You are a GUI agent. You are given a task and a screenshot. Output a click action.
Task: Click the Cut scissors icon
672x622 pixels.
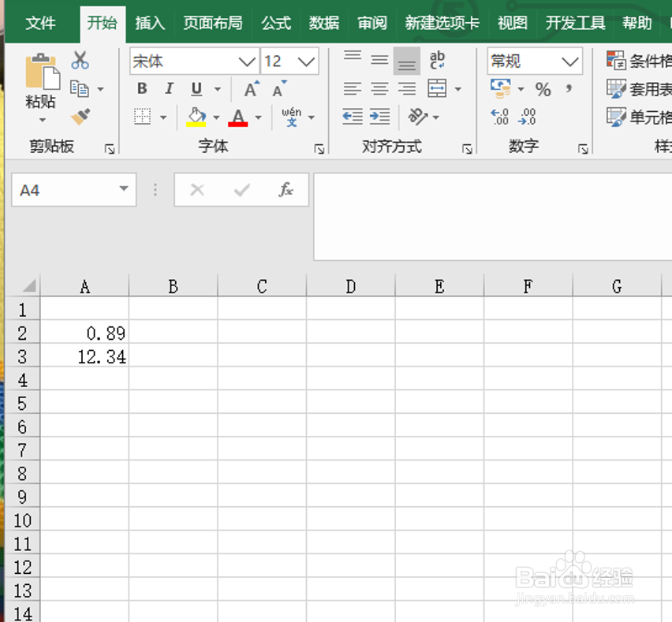tap(80, 61)
